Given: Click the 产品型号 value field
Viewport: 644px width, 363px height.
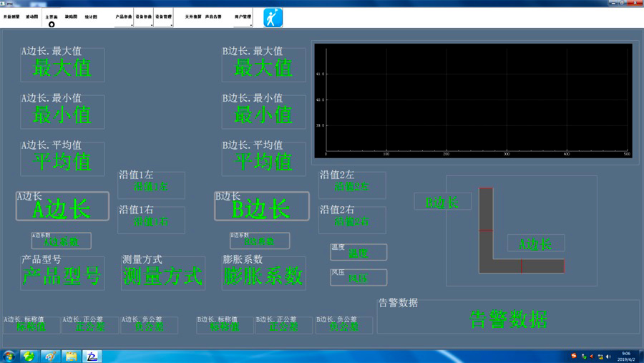Looking at the screenshot, I should 62,276.
